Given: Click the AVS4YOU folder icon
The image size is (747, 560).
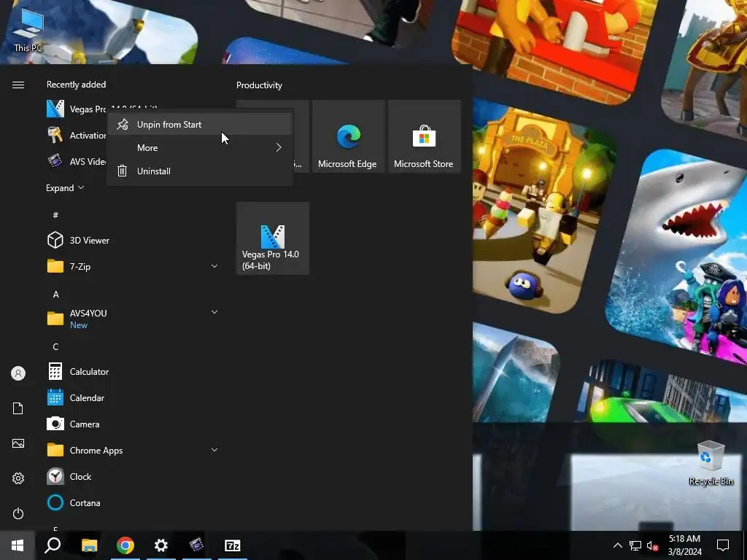Looking at the screenshot, I should coord(55,318).
